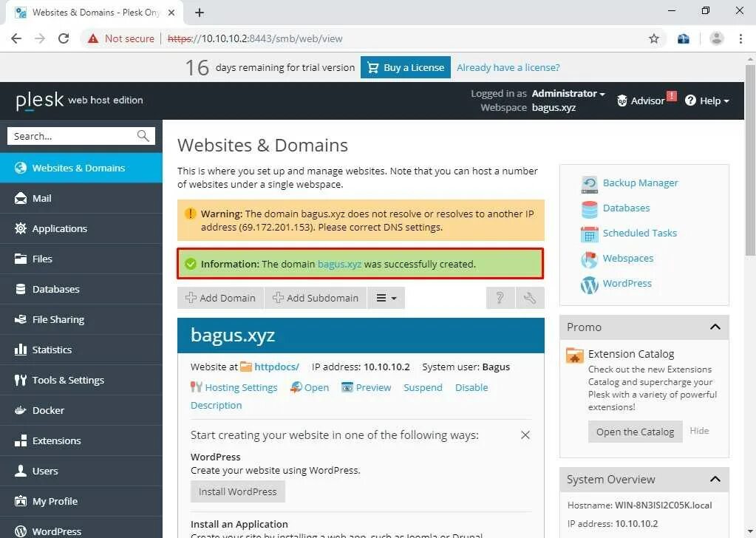Open the Webspaces link
This screenshot has width=756, height=538.
click(627, 258)
